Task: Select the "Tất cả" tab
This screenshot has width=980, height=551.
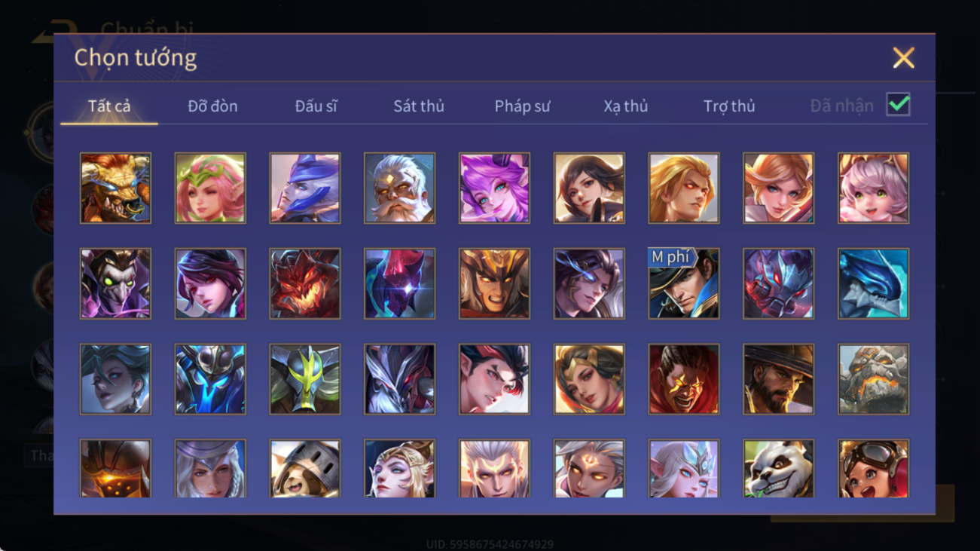Action: 109,106
